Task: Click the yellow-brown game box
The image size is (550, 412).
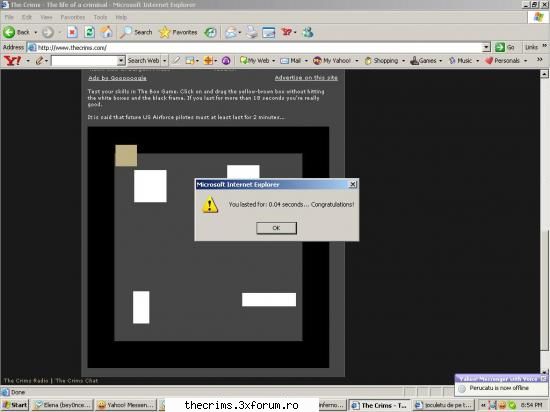Action: pos(126,156)
